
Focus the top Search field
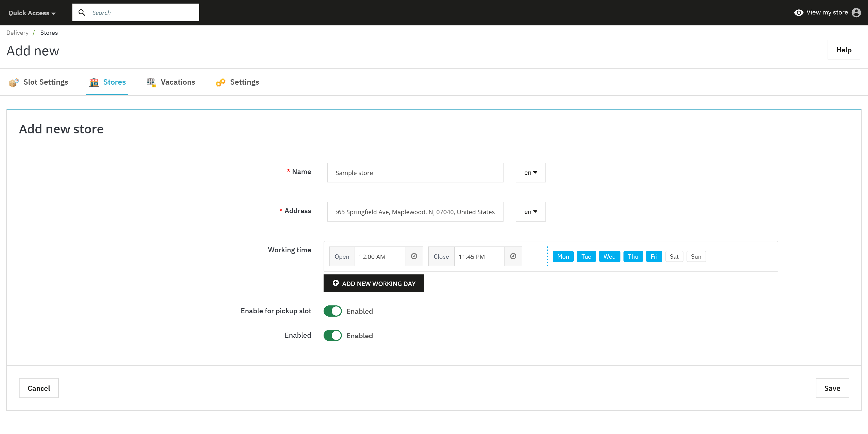(x=135, y=12)
